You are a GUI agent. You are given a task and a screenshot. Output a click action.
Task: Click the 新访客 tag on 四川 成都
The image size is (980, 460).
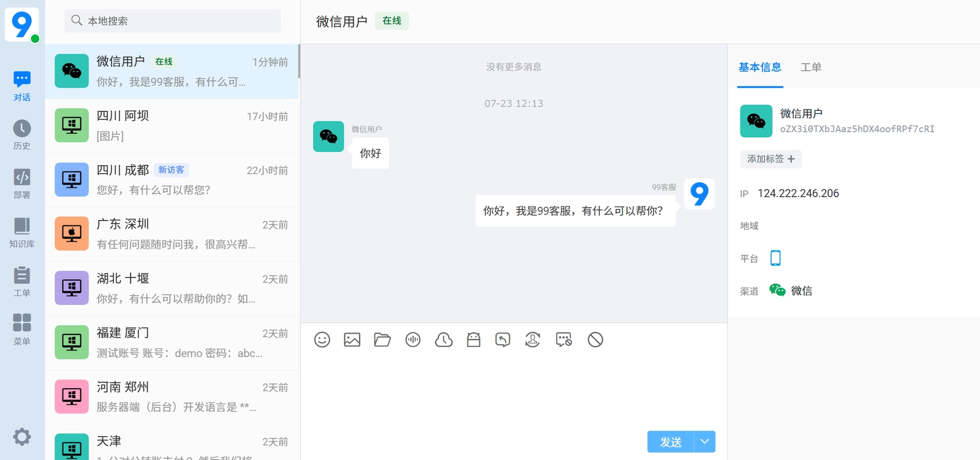pos(171,170)
